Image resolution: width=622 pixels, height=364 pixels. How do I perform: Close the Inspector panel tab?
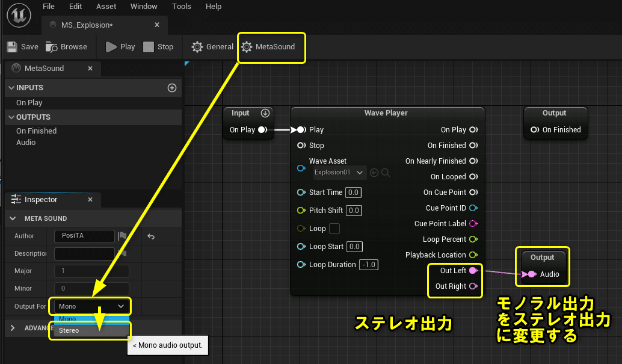90,199
